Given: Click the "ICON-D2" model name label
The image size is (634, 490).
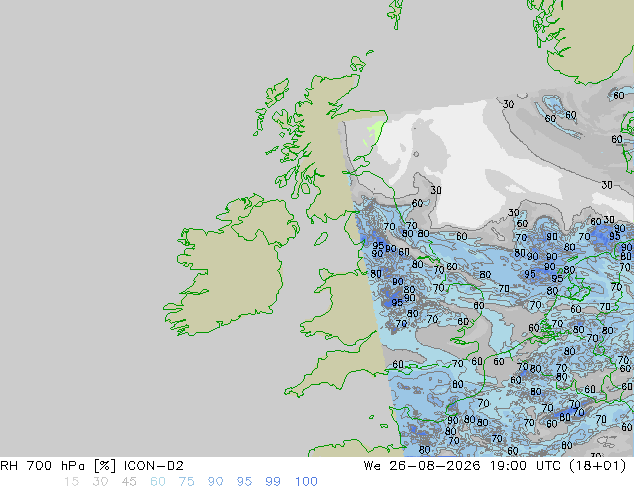Looking at the screenshot, I should tap(154, 466).
